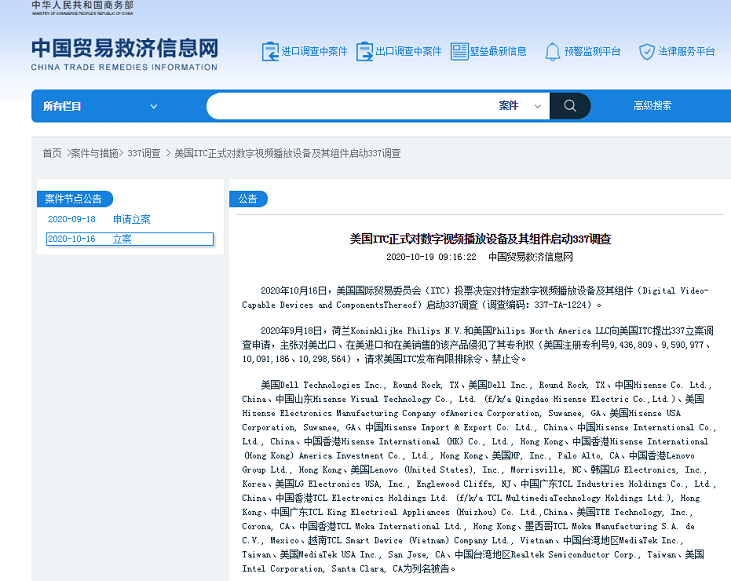Expand the 案件 search type dropdown

coord(520,106)
